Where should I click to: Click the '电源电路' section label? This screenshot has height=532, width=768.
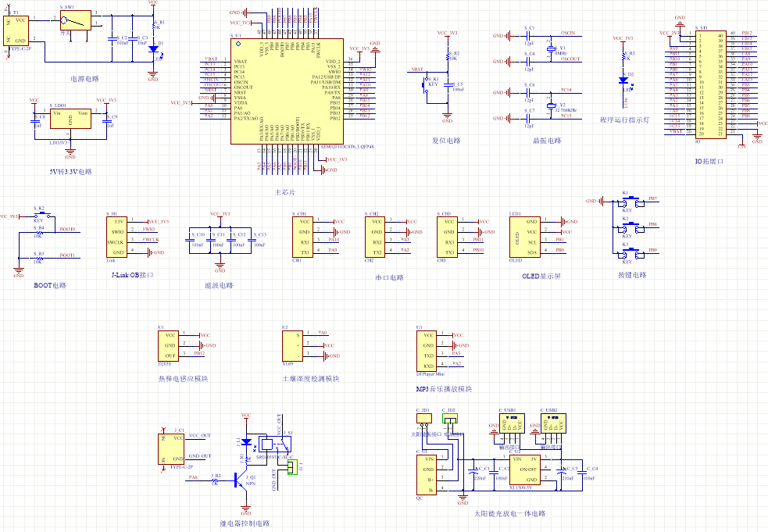coord(84,79)
